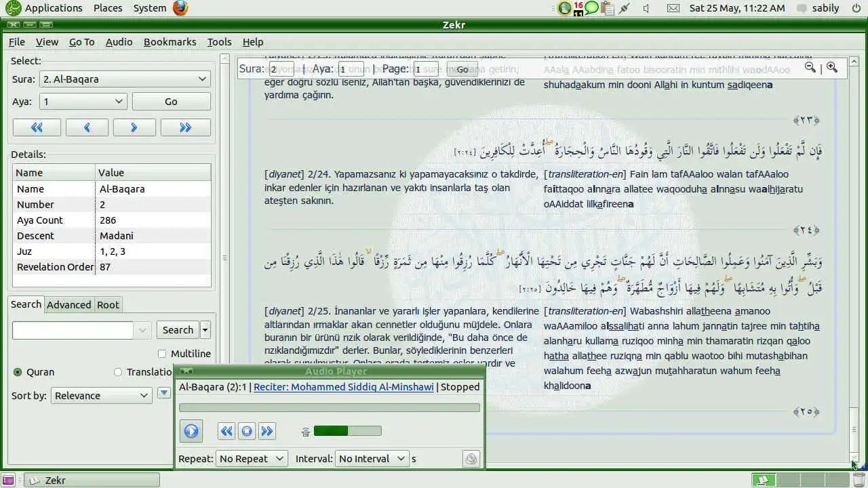Open the Search button options arrow

pos(205,330)
